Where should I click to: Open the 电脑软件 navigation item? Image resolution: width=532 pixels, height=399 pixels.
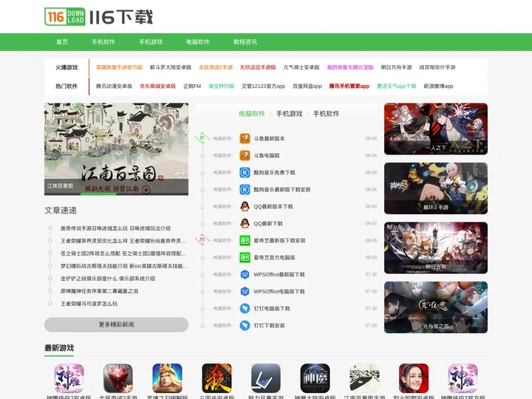[198, 42]
